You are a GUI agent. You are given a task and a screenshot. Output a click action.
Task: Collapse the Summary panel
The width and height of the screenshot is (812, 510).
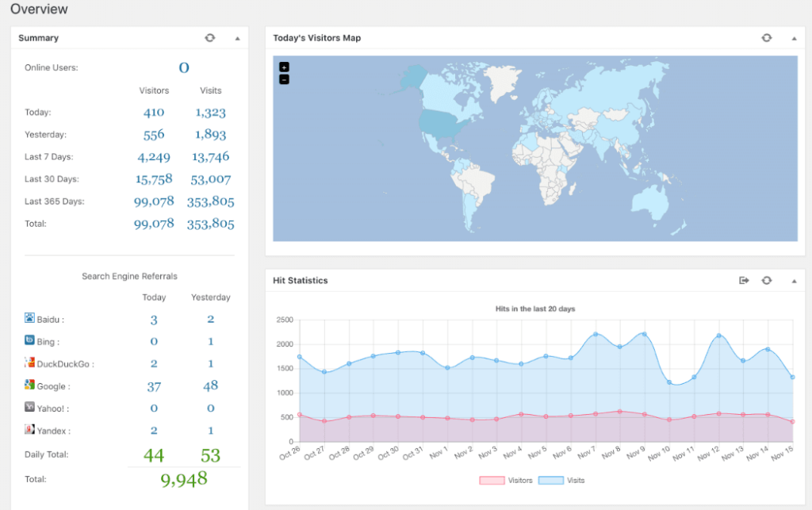coord(238,38)
